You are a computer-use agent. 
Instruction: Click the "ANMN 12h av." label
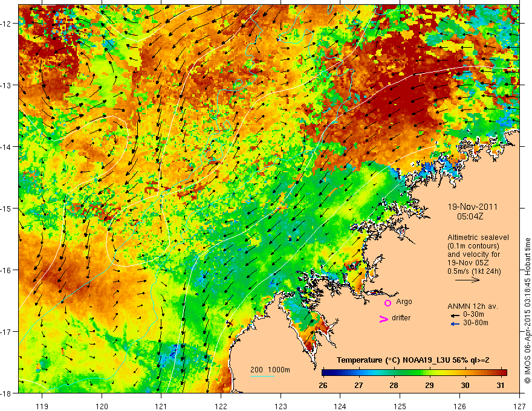(x=473, y=306)
